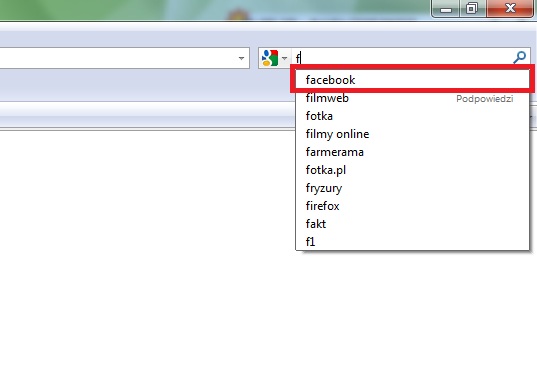Image resolution: width=537 pixels, height=389 pixels.
Task: Open the search engine selector arrow
Action: tap(284, 58)
